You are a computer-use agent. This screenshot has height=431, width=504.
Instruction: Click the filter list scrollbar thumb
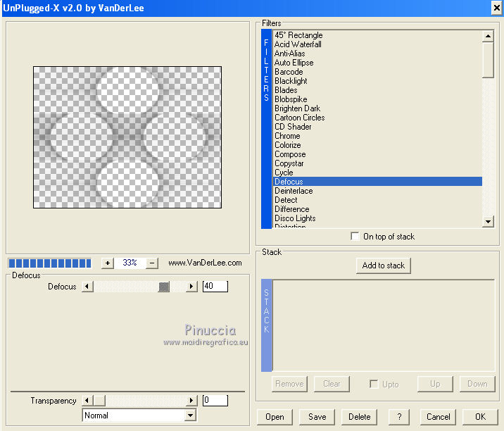pyautogui.click(x=488, y=60)
